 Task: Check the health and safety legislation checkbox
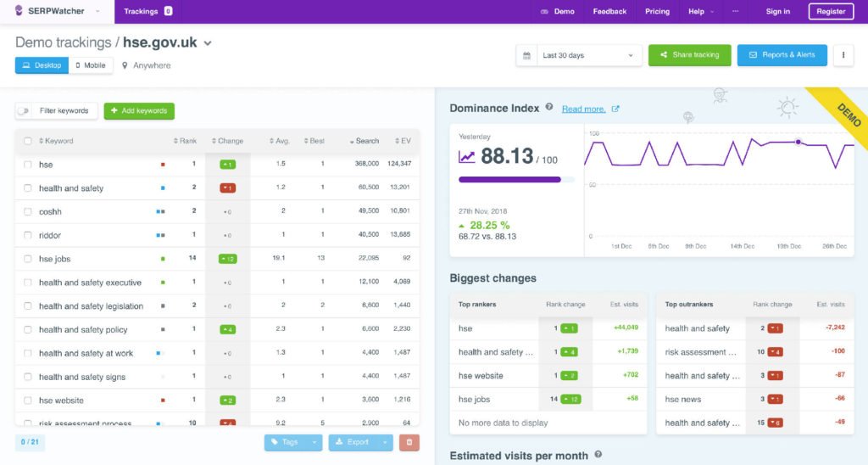[x=28, y=306]
